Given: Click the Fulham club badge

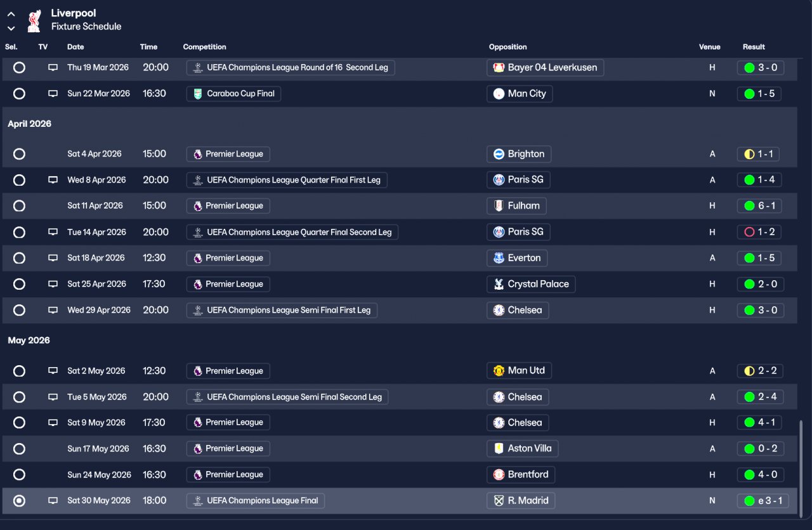Looking at the screenshot, I should click(x=499, y=206).
